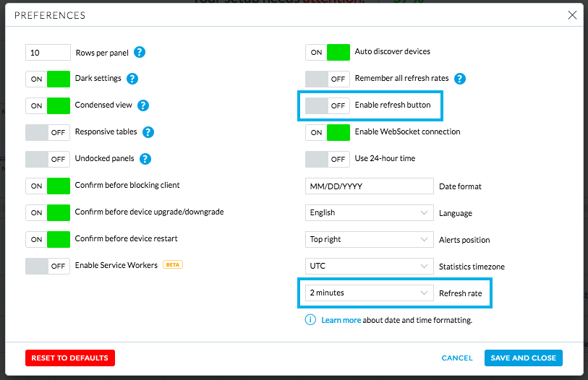Click help icon beside Dark settings

(132, 79)
